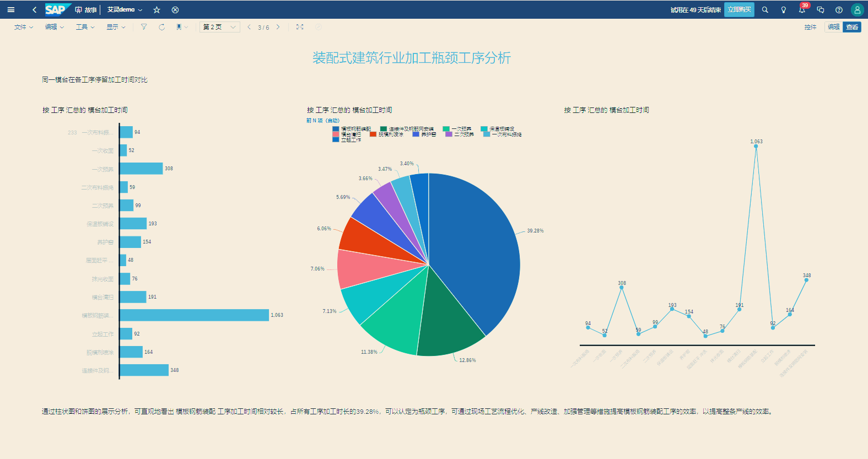This screenshot has width=868, height=459.
Task: Enter fullscreen mode using the expand icon
Action: coord(300,27)
